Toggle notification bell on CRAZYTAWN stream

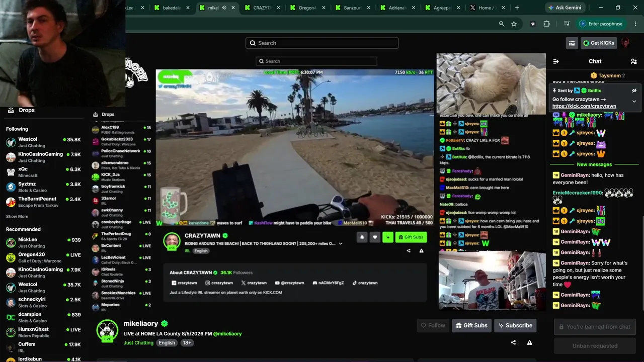[362, 237]
